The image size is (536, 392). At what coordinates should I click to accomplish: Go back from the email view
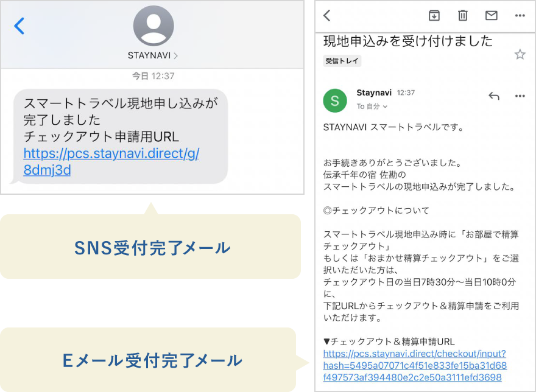coord(327,15)
